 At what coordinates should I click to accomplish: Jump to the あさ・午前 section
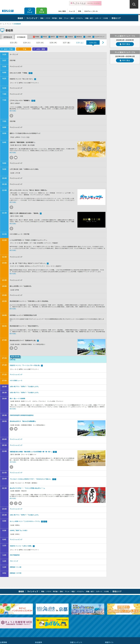[8, 49]
